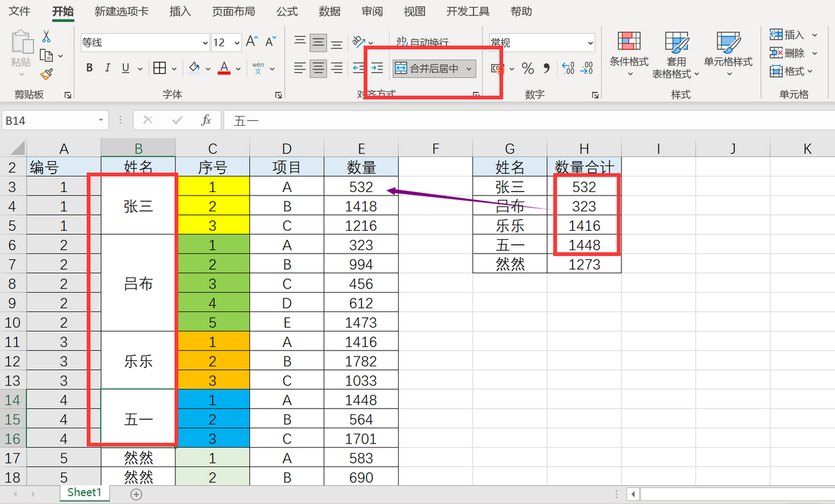This screenshot has height=504, width=835.
Task: Apply comma style number format
Action: coord(546,68)
